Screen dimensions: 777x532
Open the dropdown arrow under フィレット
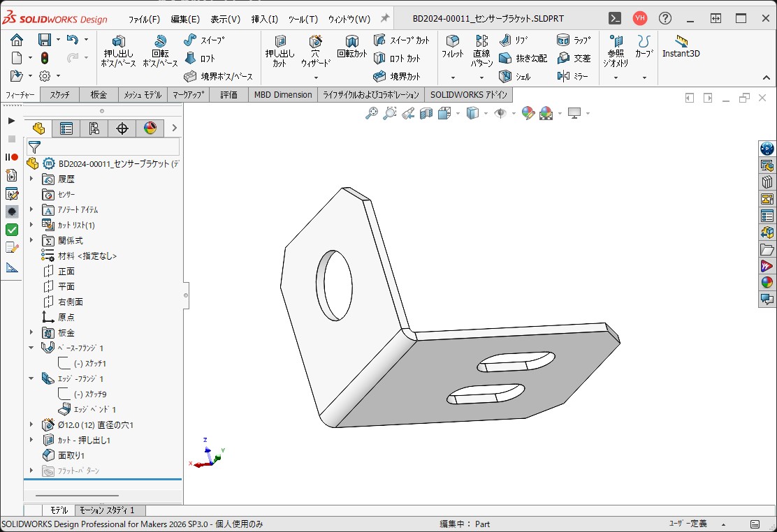(452, 77)
